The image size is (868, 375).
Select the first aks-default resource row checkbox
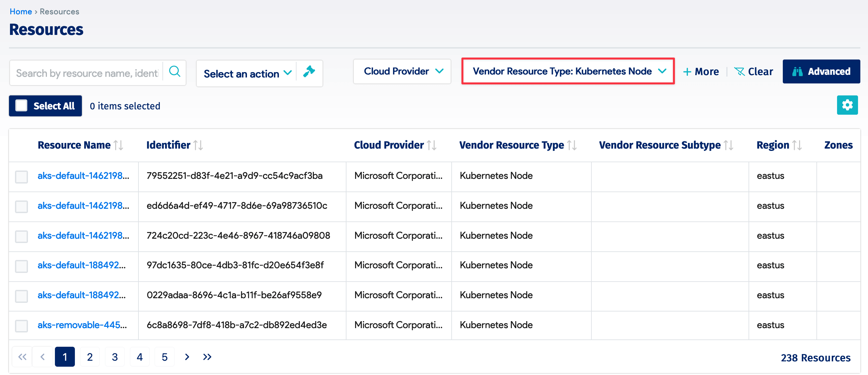[21, 177]
